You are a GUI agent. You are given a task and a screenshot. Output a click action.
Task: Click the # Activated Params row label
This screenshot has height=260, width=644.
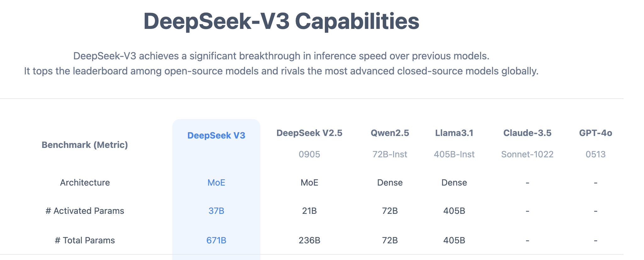pos(85,211)
